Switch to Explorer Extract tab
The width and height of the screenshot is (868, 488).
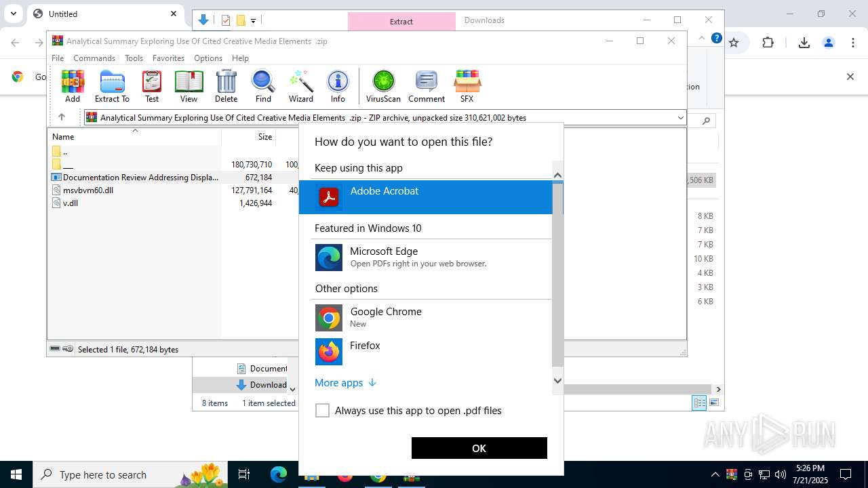tap(401, 21)
